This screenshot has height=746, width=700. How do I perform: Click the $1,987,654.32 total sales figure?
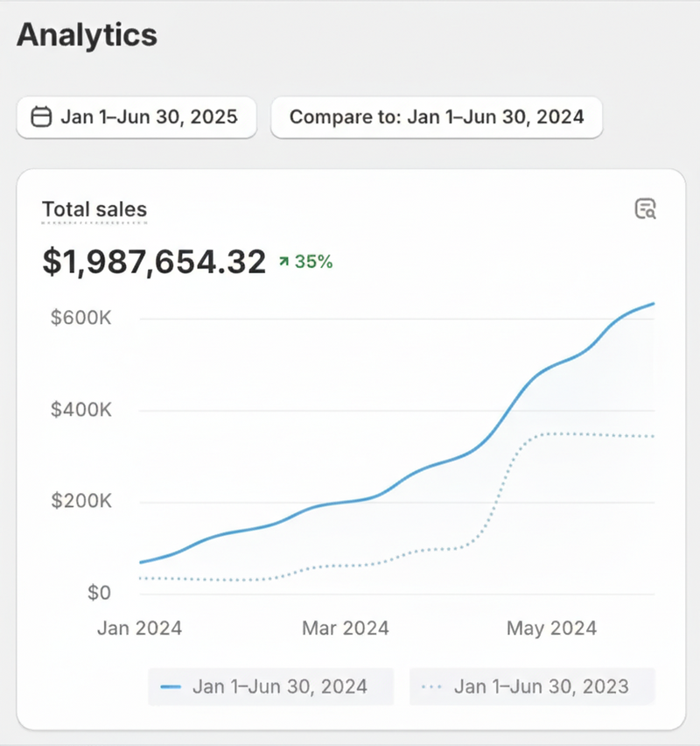coord(154,262)
